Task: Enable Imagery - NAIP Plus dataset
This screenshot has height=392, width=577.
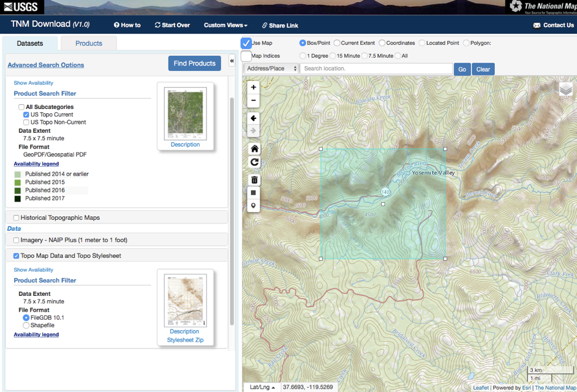Action: [16, 240]
